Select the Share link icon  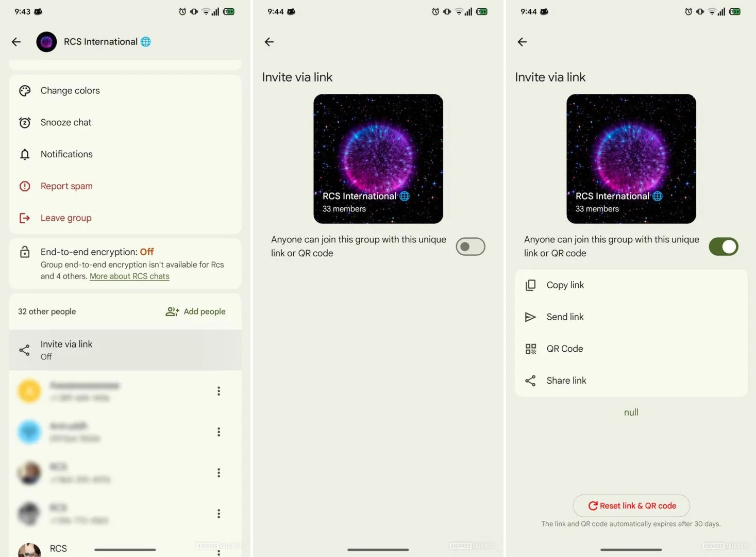tap(530, 381)
